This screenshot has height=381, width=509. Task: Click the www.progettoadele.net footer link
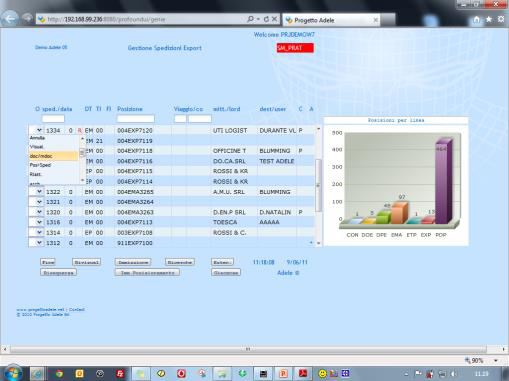[x=40, y=310]
